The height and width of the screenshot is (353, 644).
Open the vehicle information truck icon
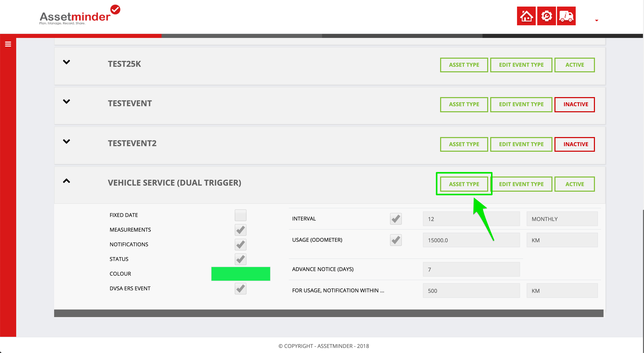click(566, 16)
